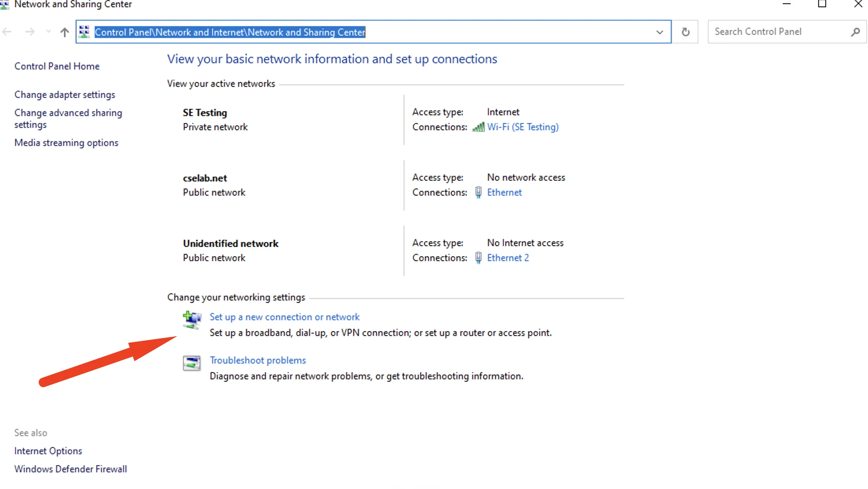868x489 pixels.
Task: Click the Troubleshoot problems icon
Action: pos(192,363)
